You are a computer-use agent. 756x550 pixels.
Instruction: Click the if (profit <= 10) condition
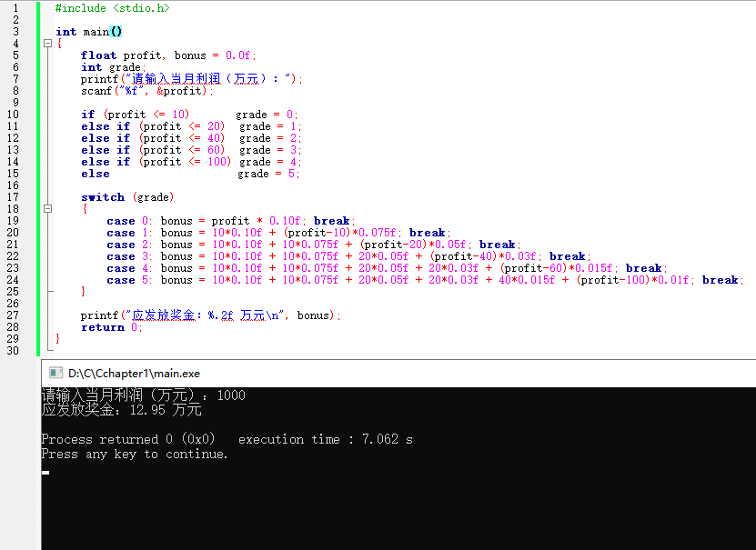click(x=135, y=115)
